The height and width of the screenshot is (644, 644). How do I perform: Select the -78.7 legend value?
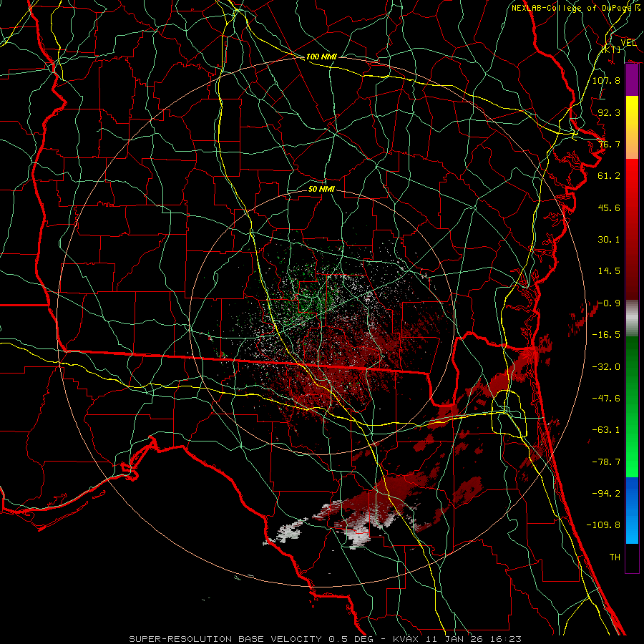606,462
